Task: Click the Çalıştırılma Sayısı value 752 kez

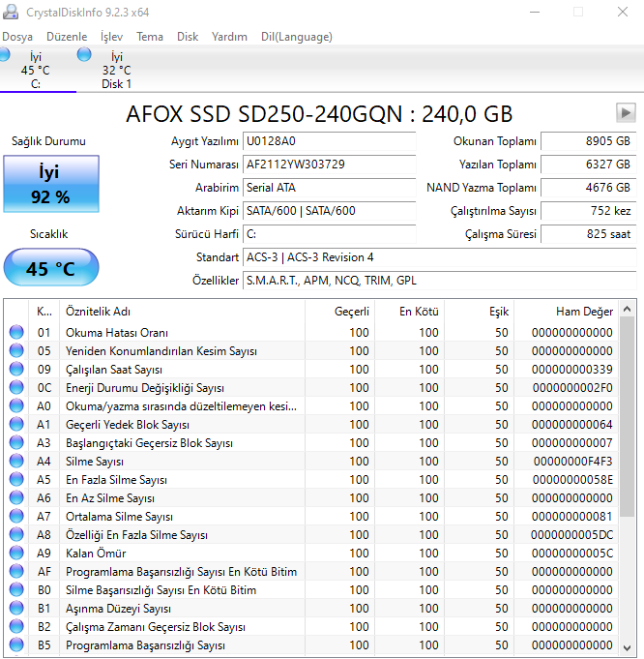Action: pos(589,211)
